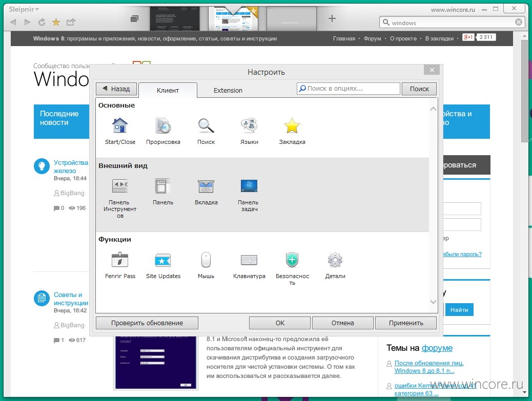The width and height of the screenshot is (532, 401).
Task: Open Site Updates settings
Action: (x=163, y=265)
